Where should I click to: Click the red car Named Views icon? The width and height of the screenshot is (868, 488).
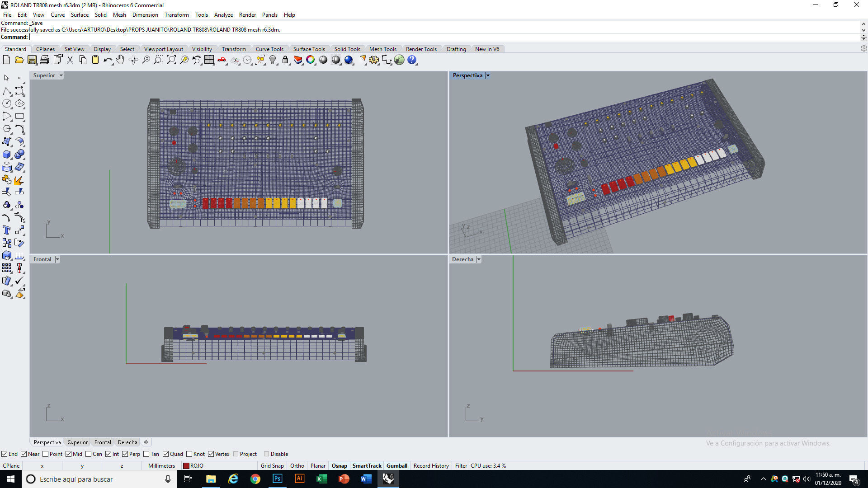(x=222, y=60)
